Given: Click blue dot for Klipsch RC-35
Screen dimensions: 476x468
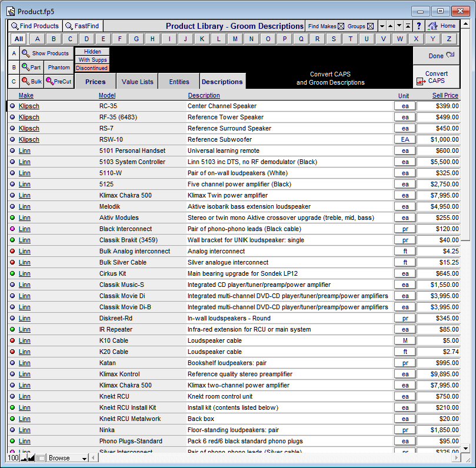Looking at the screenshot, I should pos(12,106).
